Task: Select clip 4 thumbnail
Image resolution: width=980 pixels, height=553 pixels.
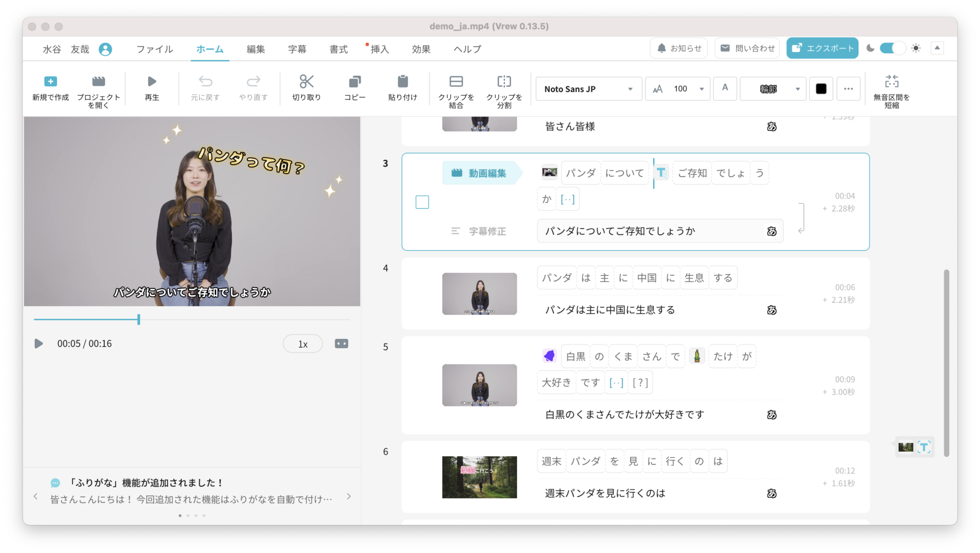Action: coord(479,293)
